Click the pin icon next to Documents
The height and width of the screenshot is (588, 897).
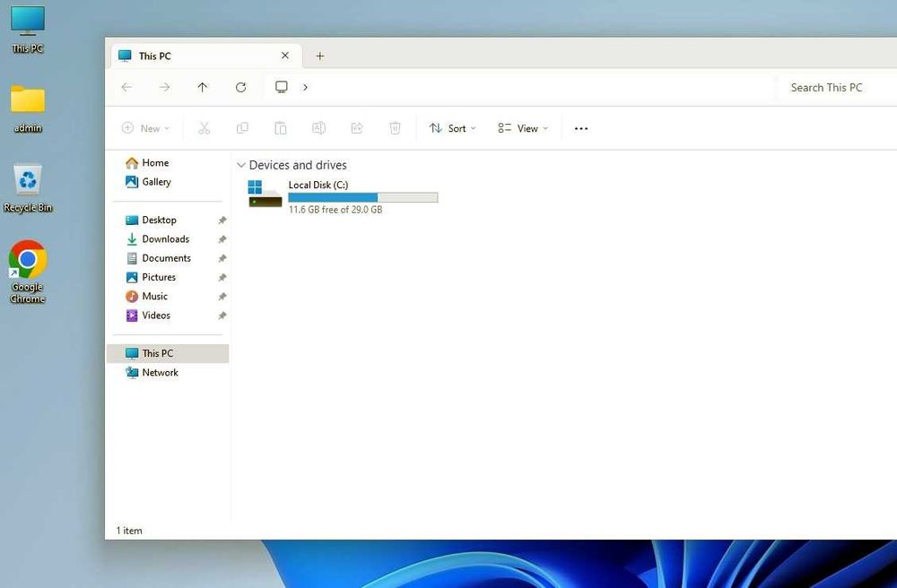(222, 258)
